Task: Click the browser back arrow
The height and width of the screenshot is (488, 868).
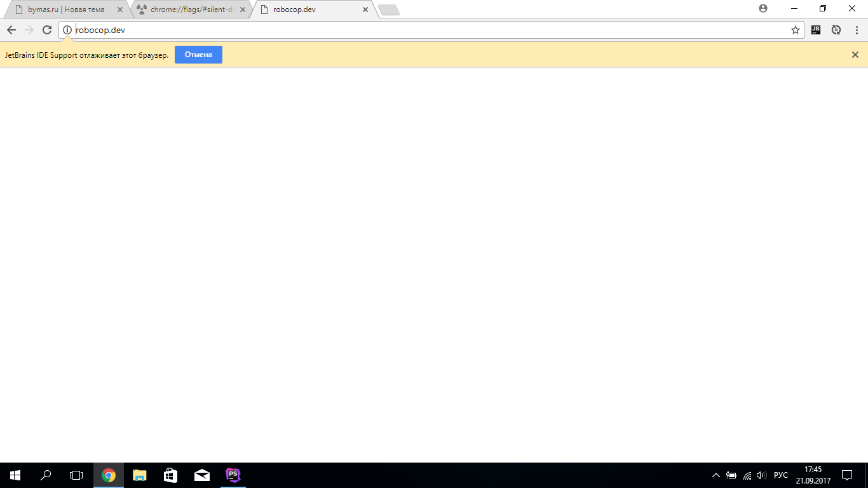Action: pos(11,30)
